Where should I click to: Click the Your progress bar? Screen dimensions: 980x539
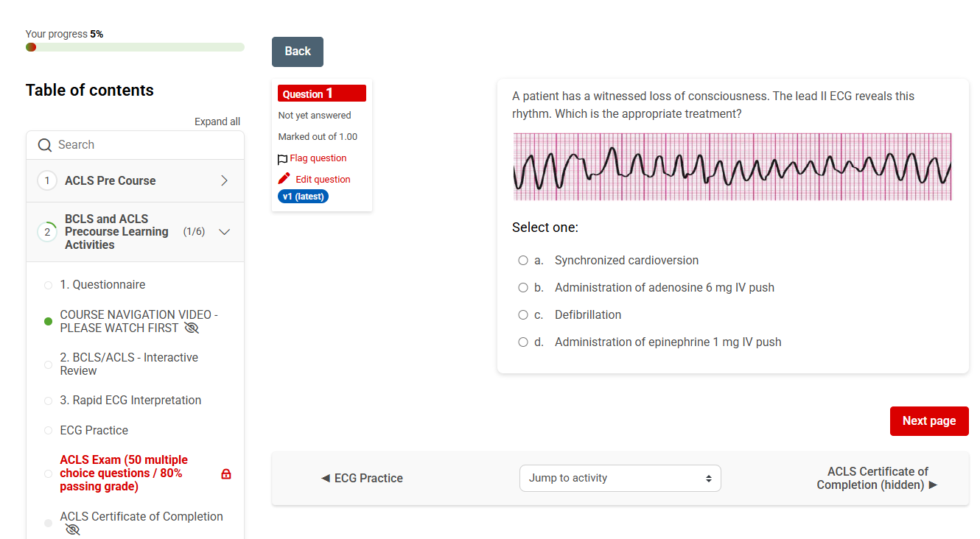tap(135, 47)
